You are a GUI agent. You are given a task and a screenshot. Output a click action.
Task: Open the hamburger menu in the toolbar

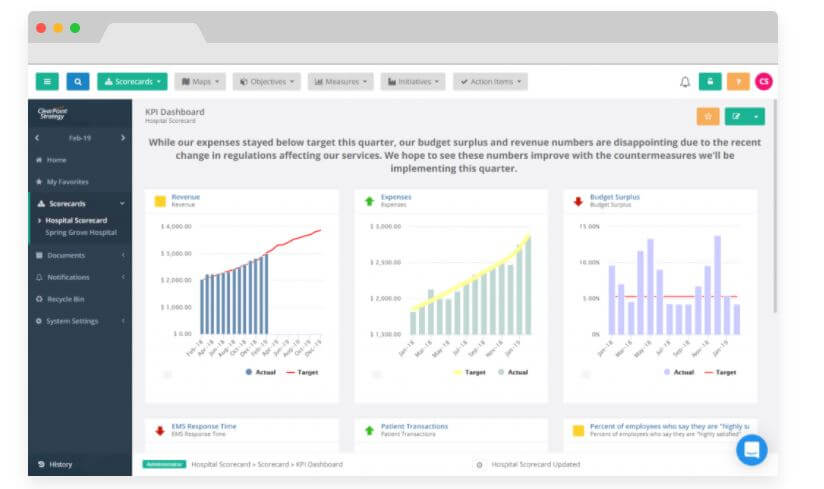pyautogui.click(x=47, y=82)
